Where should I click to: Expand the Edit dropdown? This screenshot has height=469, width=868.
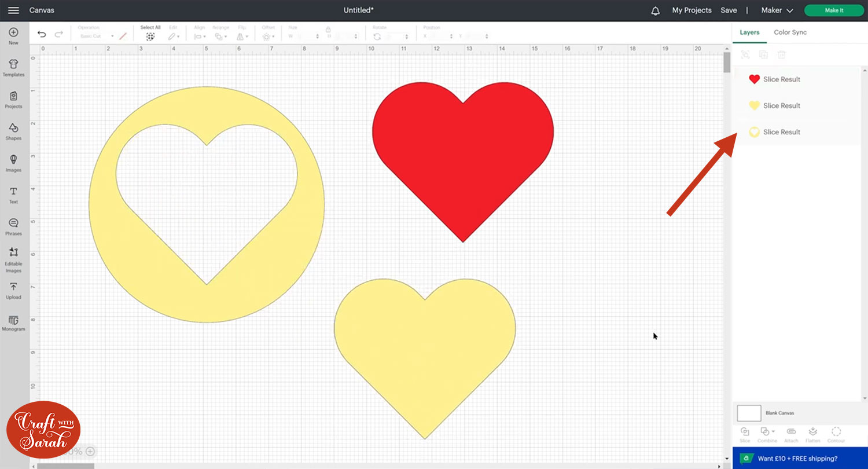(174, 34)
